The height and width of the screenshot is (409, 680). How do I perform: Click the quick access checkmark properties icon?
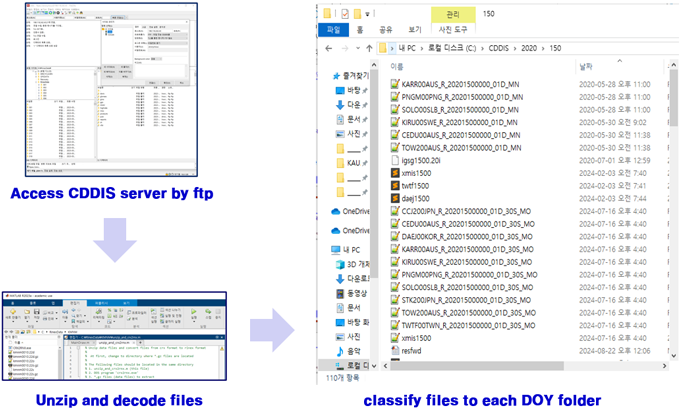(x=345, y=13)
